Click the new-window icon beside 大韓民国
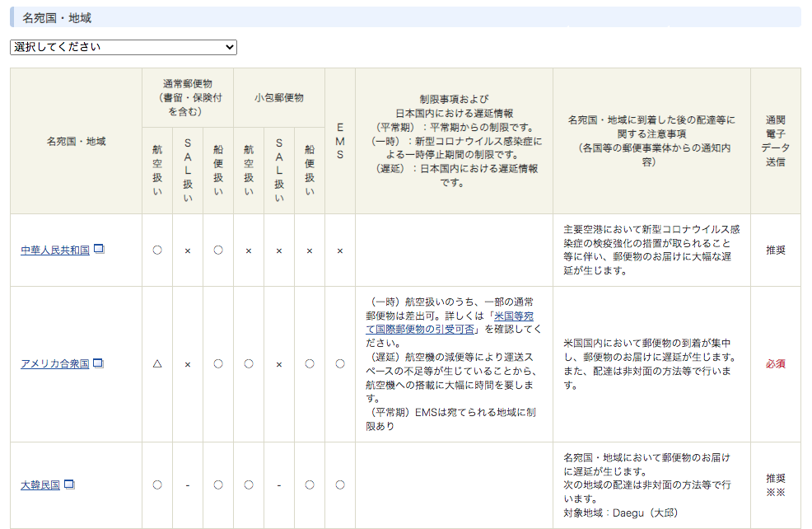 pos(69,485)
